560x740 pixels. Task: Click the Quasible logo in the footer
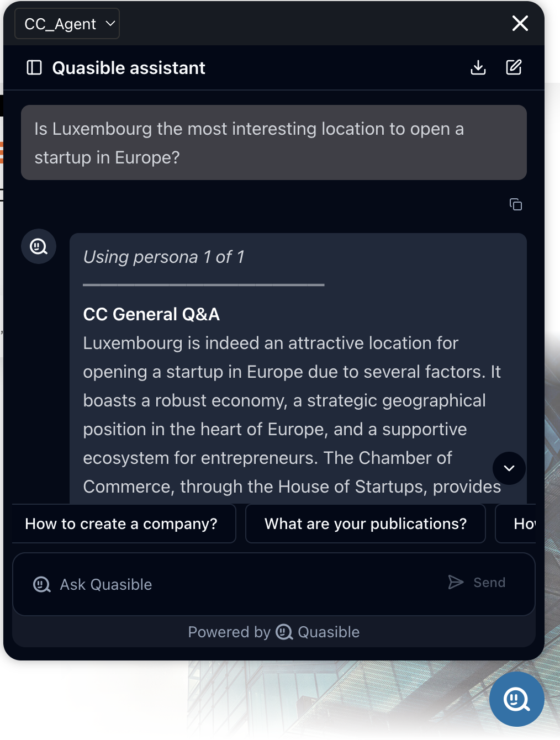[284, 632]
